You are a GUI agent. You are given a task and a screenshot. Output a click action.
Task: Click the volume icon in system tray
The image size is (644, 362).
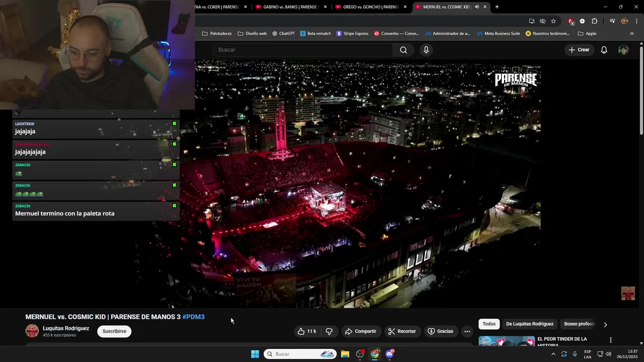point(608,354)
